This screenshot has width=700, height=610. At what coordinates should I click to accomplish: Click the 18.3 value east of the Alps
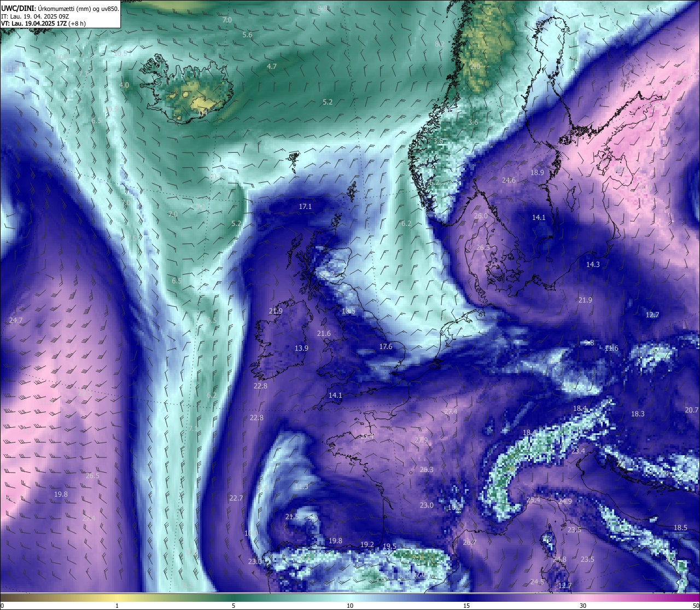[x=638, y=414]
